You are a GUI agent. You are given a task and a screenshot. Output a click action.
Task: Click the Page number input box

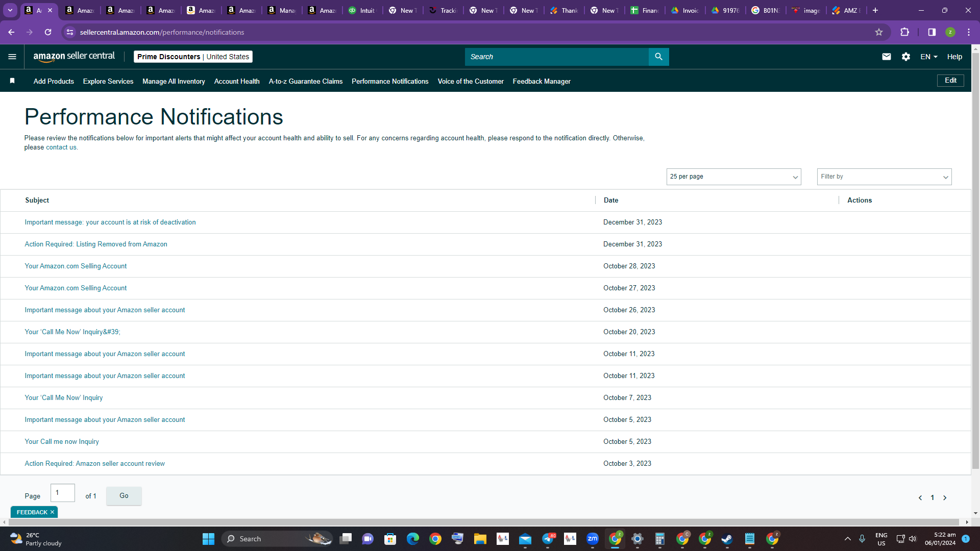63,493
